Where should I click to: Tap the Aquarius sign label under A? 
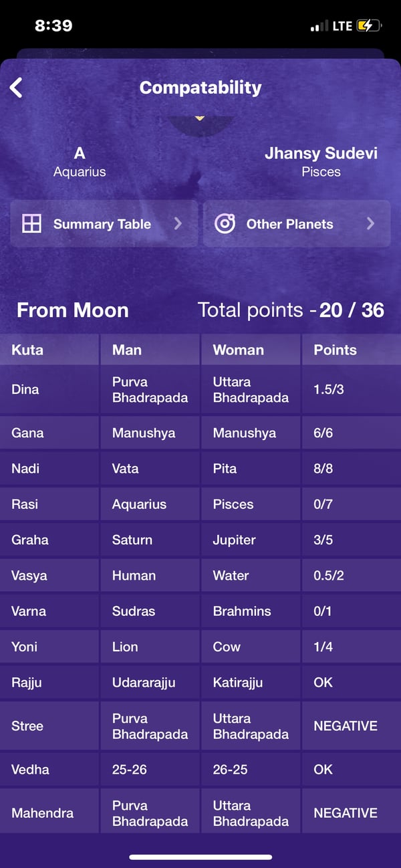80,172
